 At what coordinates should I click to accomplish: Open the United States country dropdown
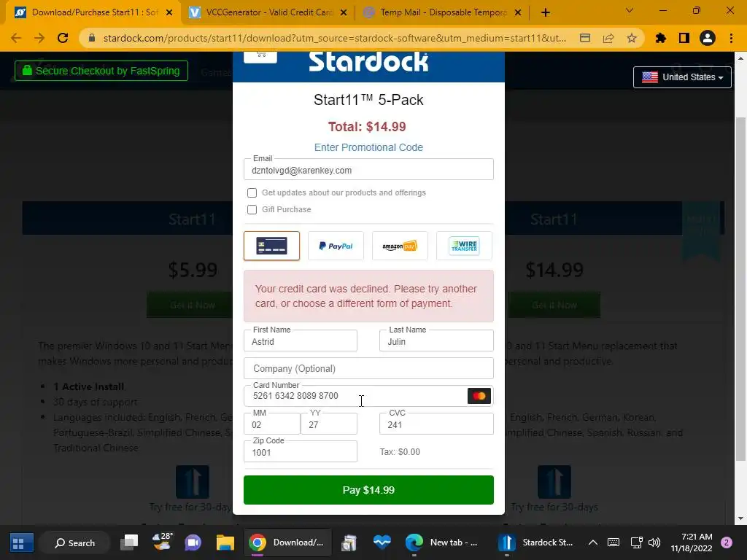pos(682,77)
